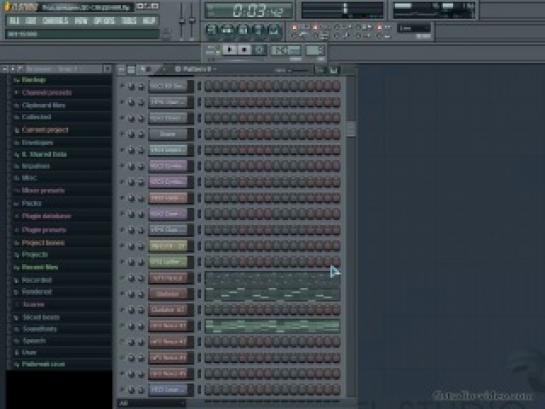Select the Clubbass #2 channel button

[x=168, y=310]
